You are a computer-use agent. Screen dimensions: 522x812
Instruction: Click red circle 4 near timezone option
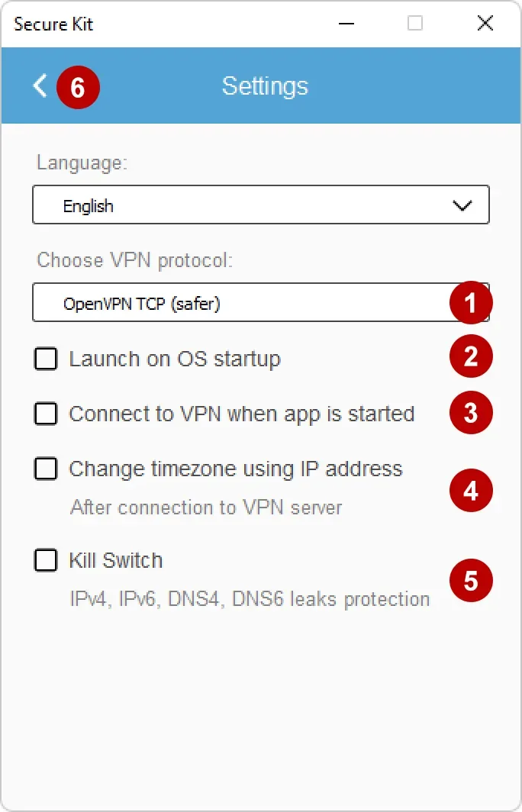(x=471, y=489)
